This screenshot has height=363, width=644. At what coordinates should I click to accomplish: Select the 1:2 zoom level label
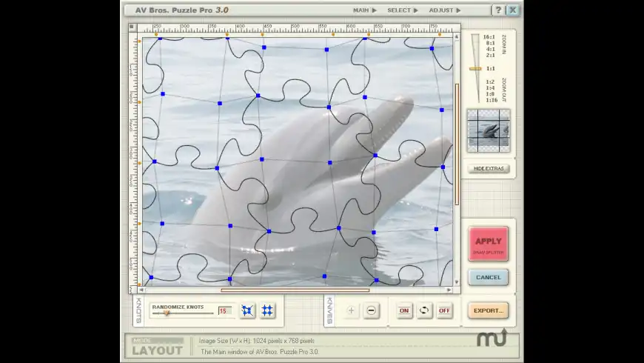490,81
